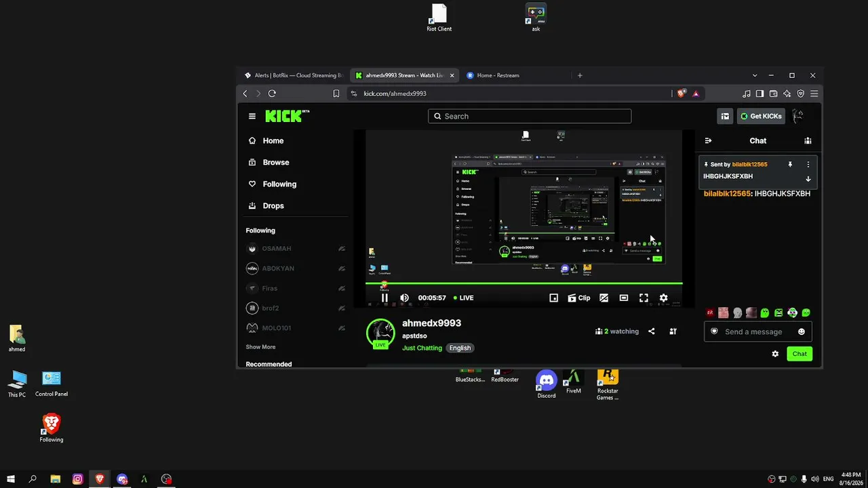868x488 pixels.
Task: Toggle theater mode in the player
Action: (624, 298)
